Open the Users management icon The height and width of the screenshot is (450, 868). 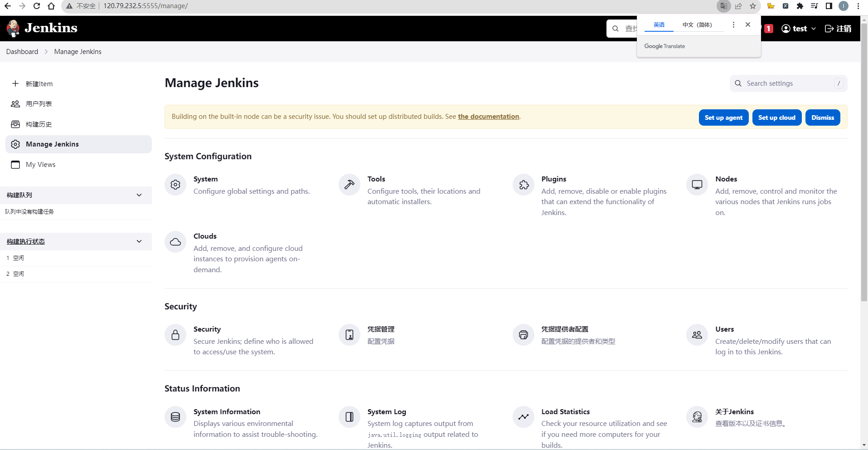(697, 335)
